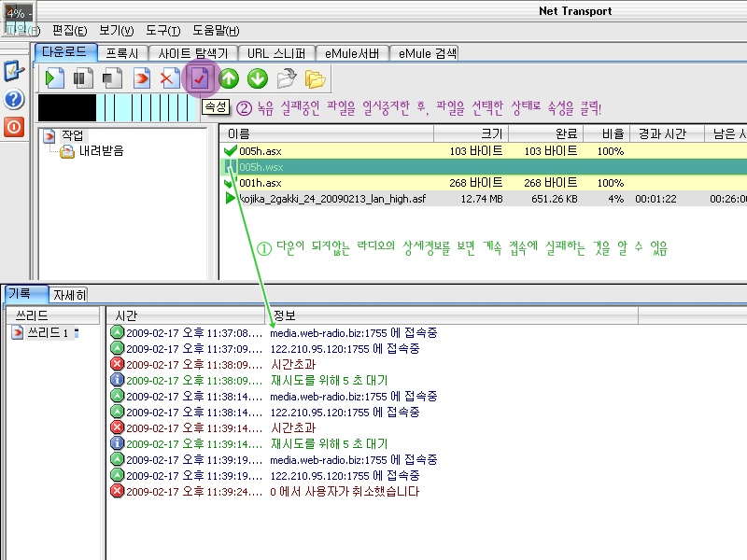
Task: Click the 정보 column header in the log
Action: pyautogui.click(x=451, y=315)
